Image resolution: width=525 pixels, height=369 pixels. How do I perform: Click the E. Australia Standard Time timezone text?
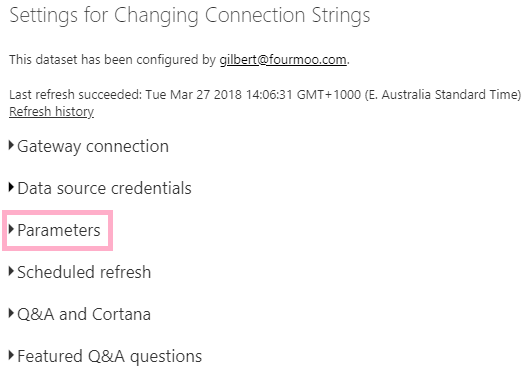coord(443,94)
